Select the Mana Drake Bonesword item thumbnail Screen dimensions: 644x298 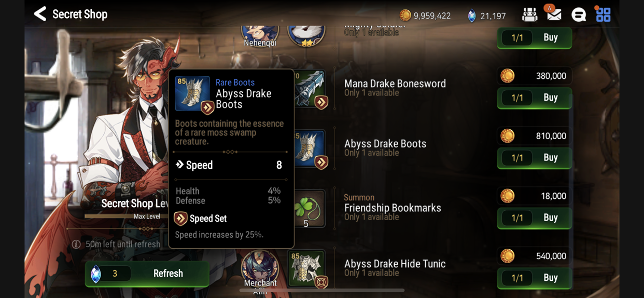tap(311, 89)
